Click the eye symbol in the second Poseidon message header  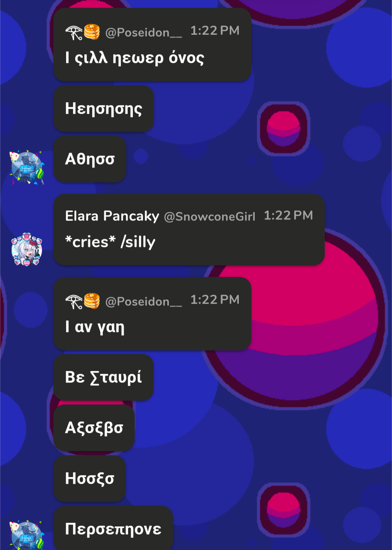click(74, 302)
